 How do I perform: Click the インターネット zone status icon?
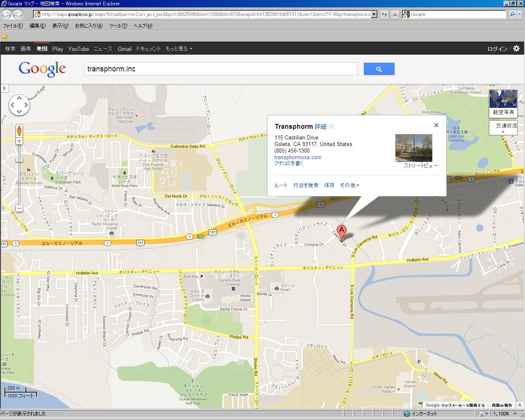[407, 414]
